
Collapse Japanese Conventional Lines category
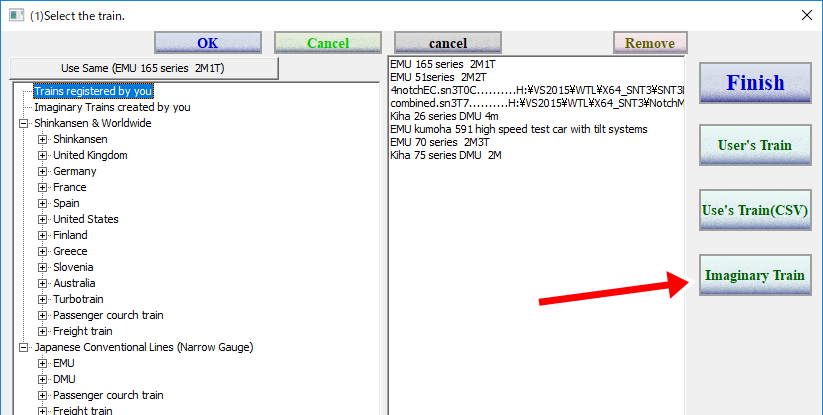click(x=24, y=347)
